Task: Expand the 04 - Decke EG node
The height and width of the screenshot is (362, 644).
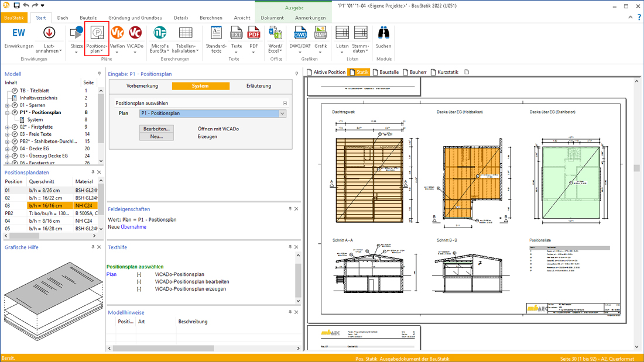Action: (7, 149)
